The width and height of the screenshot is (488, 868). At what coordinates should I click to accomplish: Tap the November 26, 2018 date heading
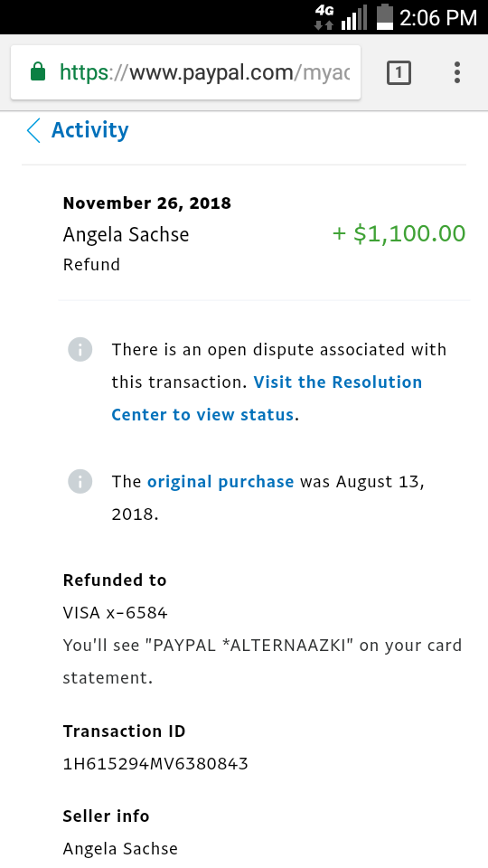147,203
